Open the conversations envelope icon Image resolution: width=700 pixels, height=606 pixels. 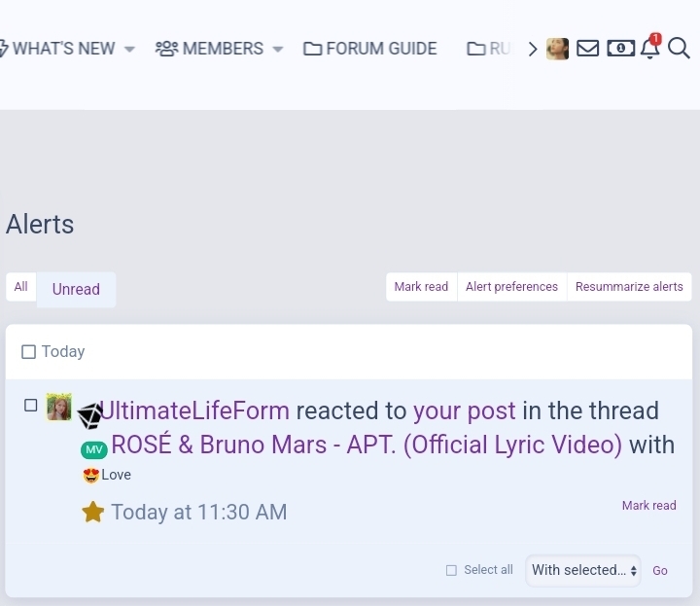click(x=587, y=49)
